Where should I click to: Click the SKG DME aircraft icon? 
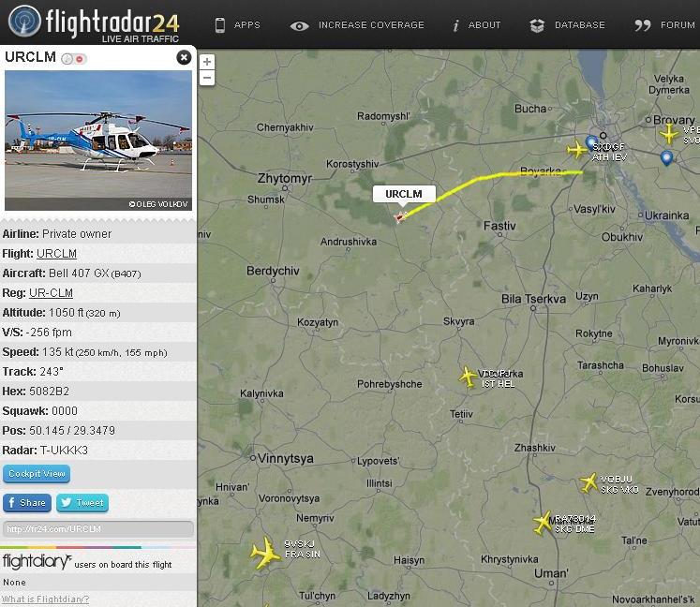[x=543, y=523]
